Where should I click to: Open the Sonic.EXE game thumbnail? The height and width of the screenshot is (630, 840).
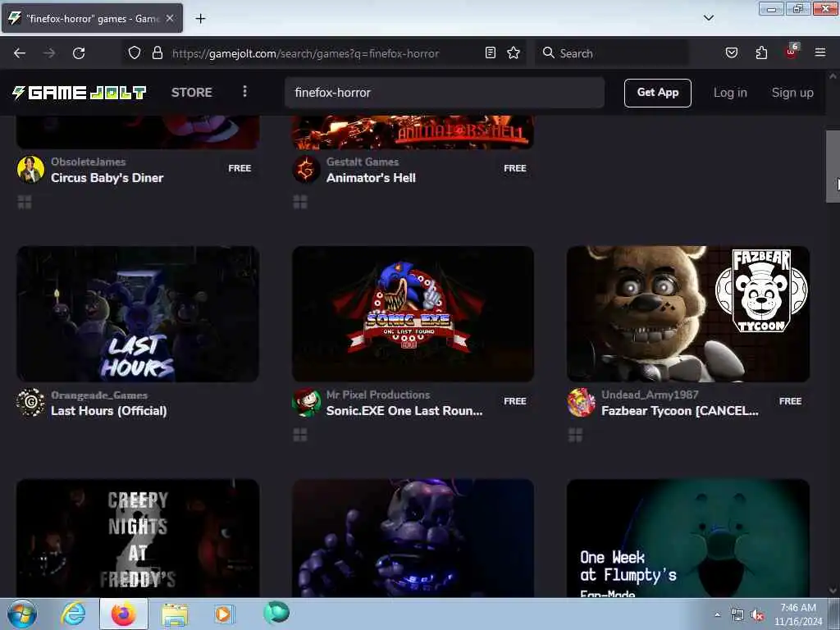pos(413,314)
